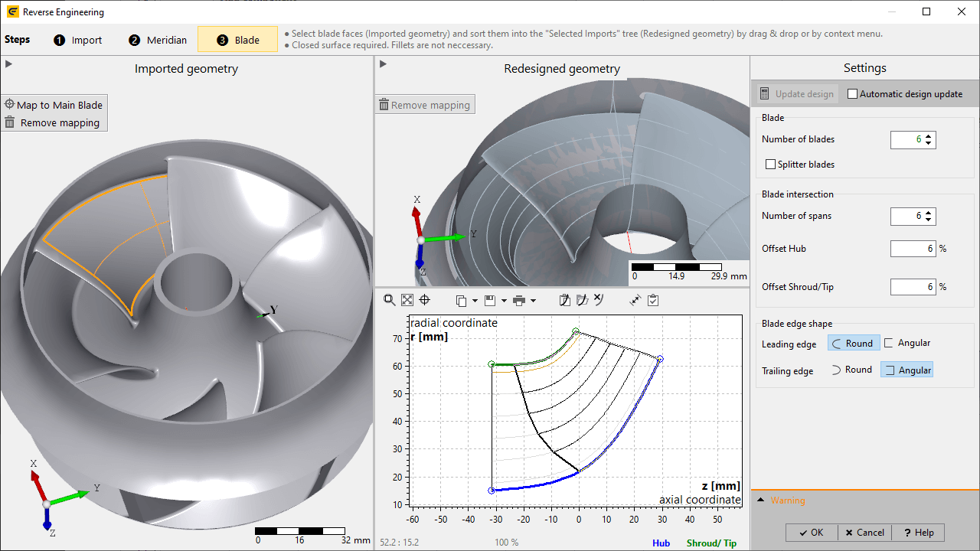
Task: Switch to the Meridian step
Action: click(x=158, y=40)
